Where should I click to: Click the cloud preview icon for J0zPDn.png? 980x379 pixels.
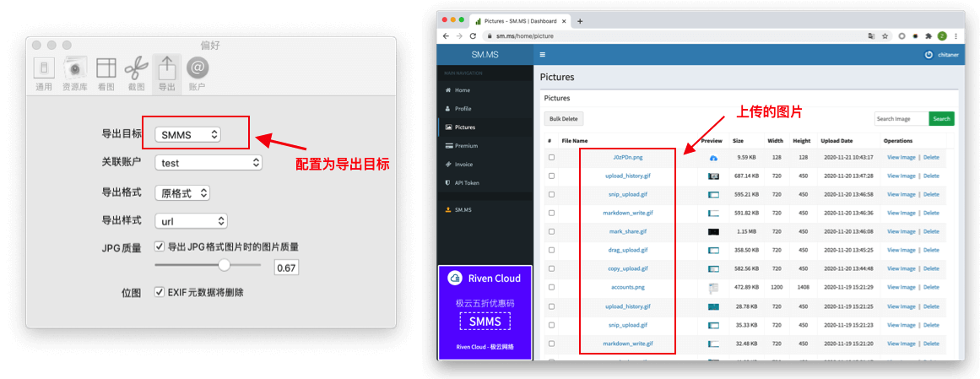click(x=713, y=158)
